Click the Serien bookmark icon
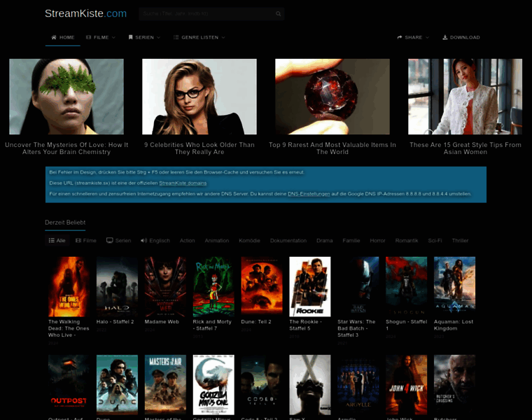Viewport: 532px width, 420px height. point(131,37)
